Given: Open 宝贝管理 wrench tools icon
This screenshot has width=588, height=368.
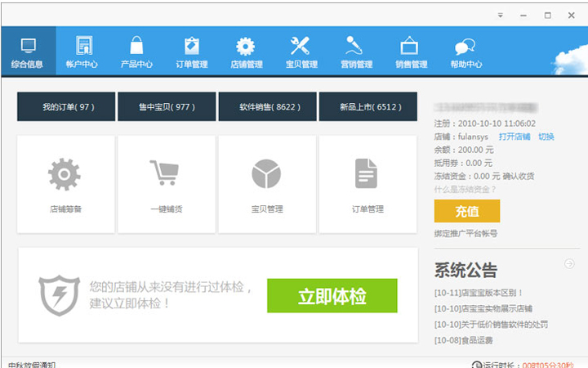Looking at the screenshot, I should tap(301, 51).
